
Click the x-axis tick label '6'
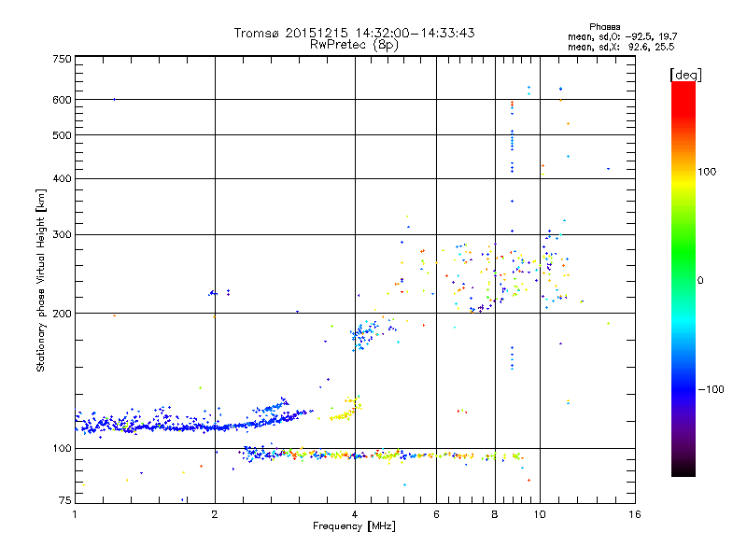(436, 514)
